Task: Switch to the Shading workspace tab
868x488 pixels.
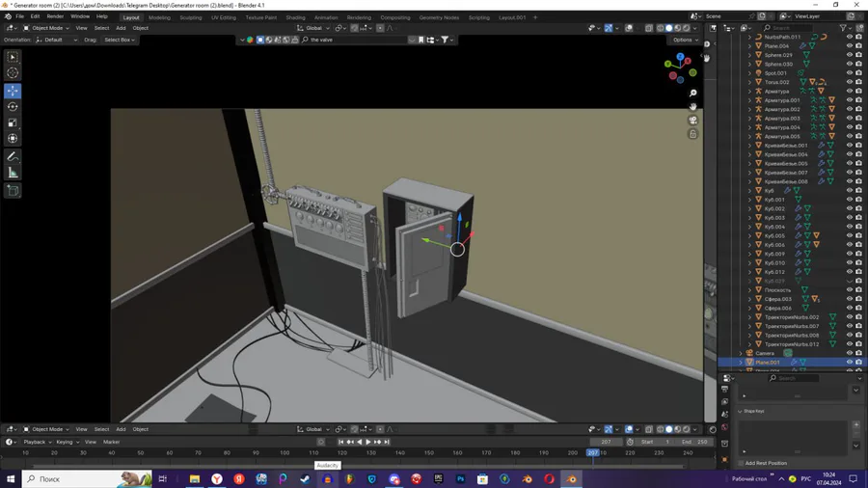Action: tap(295, 17)
